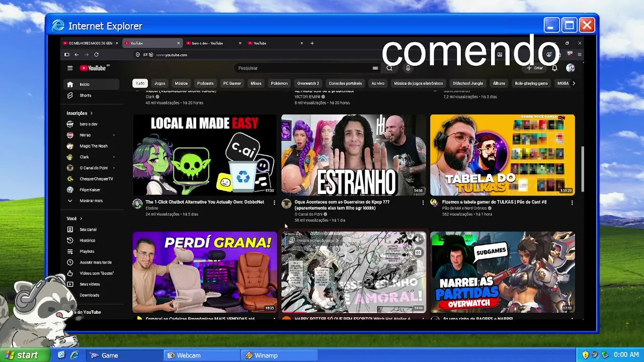644x362 pixels.
Task: Expand the Inscrições section chevron
Action: click(91, 114)
